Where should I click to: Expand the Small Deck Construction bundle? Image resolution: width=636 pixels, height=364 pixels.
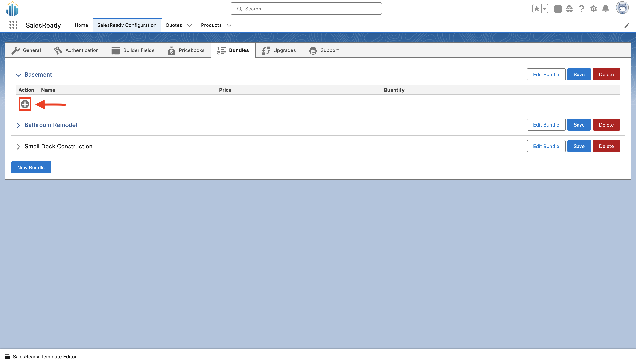[19, 147]
